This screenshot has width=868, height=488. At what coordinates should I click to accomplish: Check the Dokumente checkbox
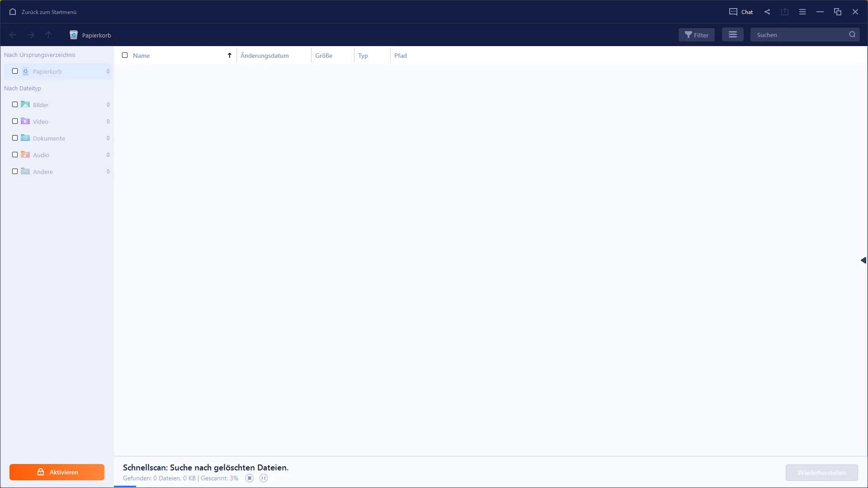tap(15, 138)
